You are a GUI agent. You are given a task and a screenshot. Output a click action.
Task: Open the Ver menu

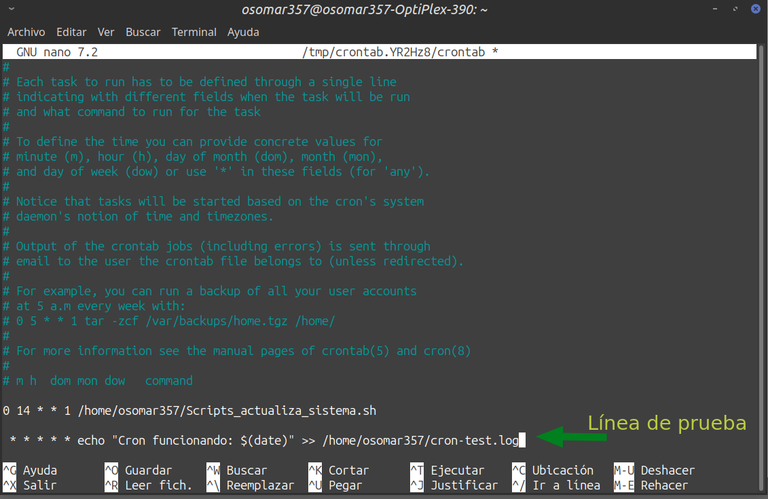pos(106,32)
